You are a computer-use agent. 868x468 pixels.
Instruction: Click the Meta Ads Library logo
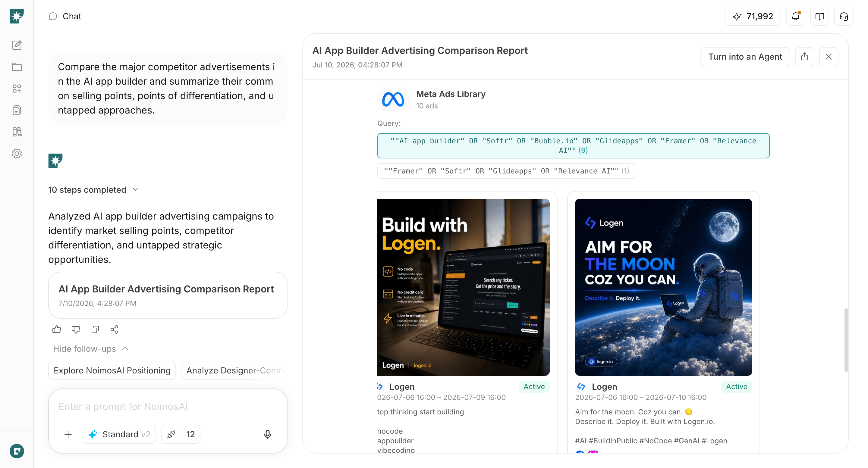point(393,99)
